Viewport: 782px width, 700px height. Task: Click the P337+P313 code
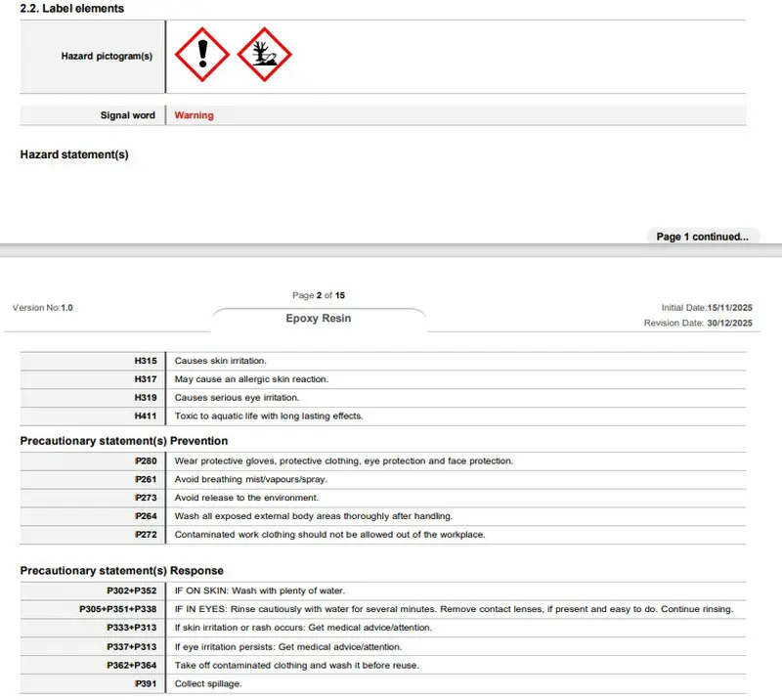pyautogui.click(x=132, y=647)
